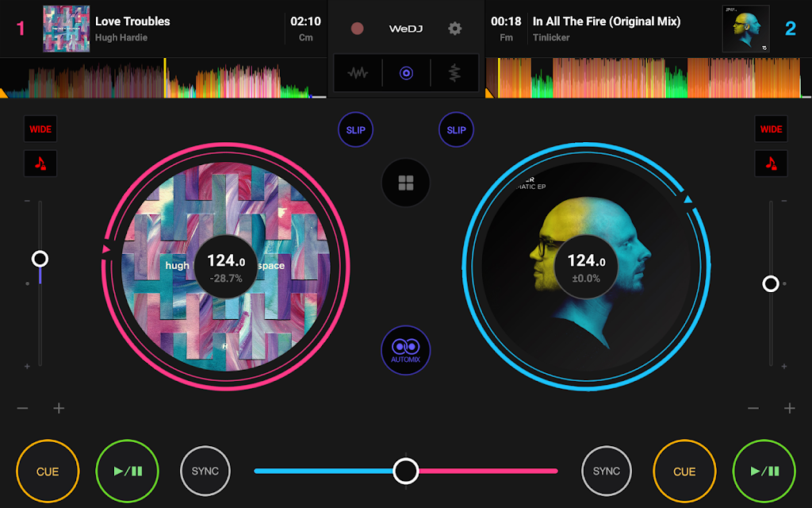Enable SLIP mode on left deck
Viewport: 812px width, 508px height.
[x=355, y=130]
